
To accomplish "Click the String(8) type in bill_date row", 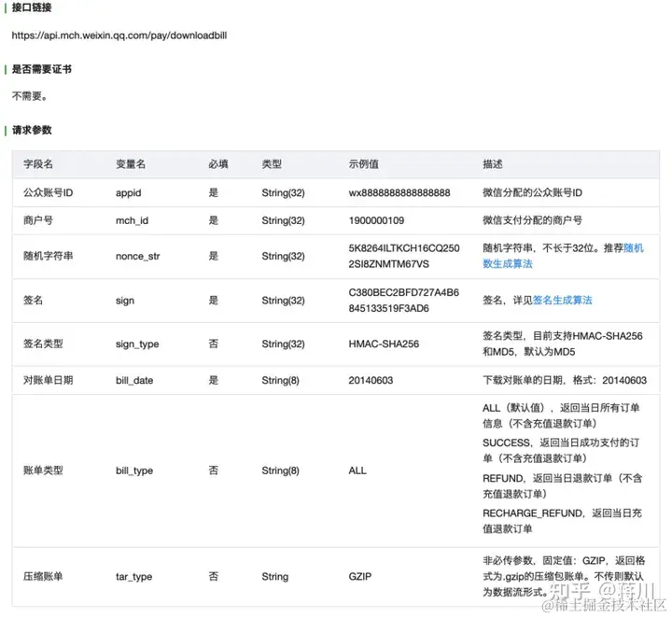I will point(280,381).
